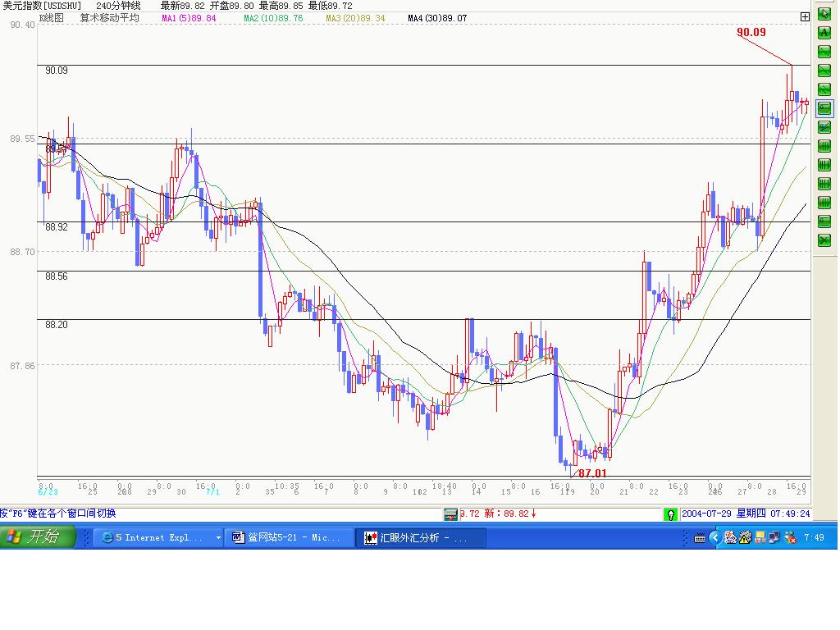Switch to the 汇眼外汇分析 taskbar window
The height and width of the screenshot is (630, 840).
(x=421, y=538)
